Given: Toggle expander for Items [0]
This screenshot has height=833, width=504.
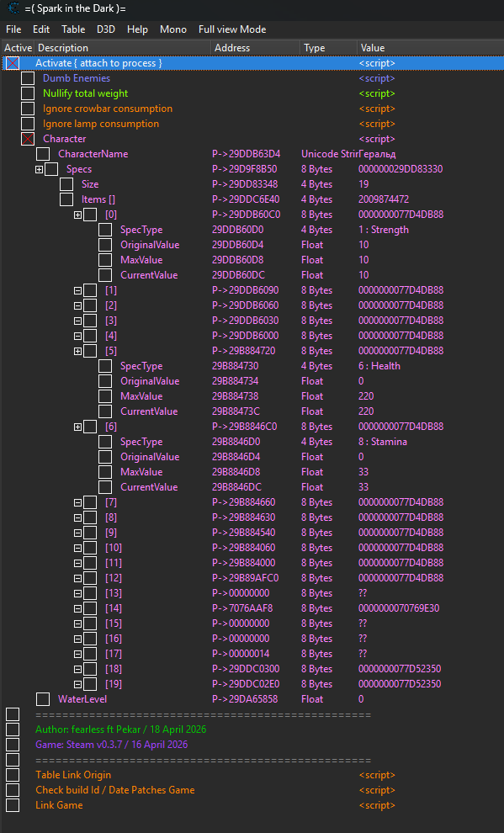Looking at the screenshot, I should (77, 215).
